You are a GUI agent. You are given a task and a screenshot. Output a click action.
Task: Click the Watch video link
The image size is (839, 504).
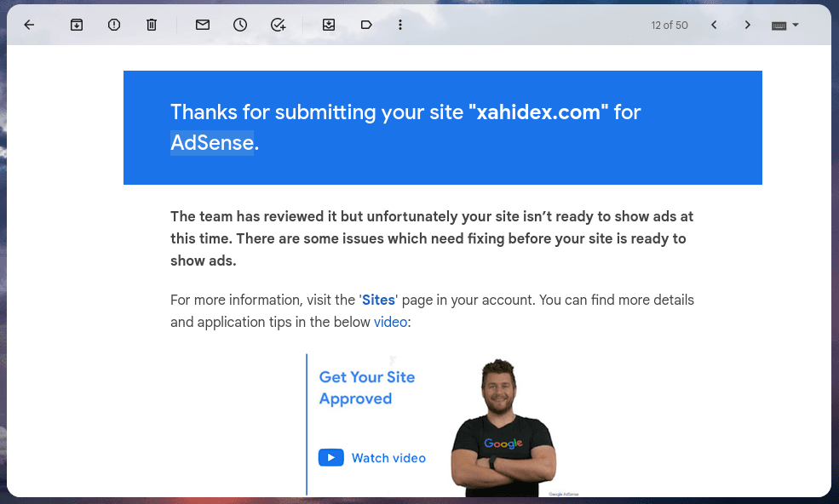coord(388,457)
